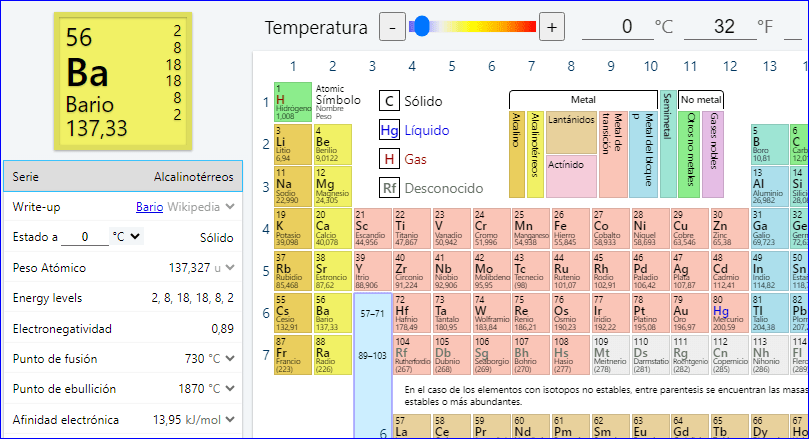Image resolution: width=809 pixels, height=439 pixels.
Task: Open the 57–71 lanthanide range cell
Action: [x=373, y=313]
